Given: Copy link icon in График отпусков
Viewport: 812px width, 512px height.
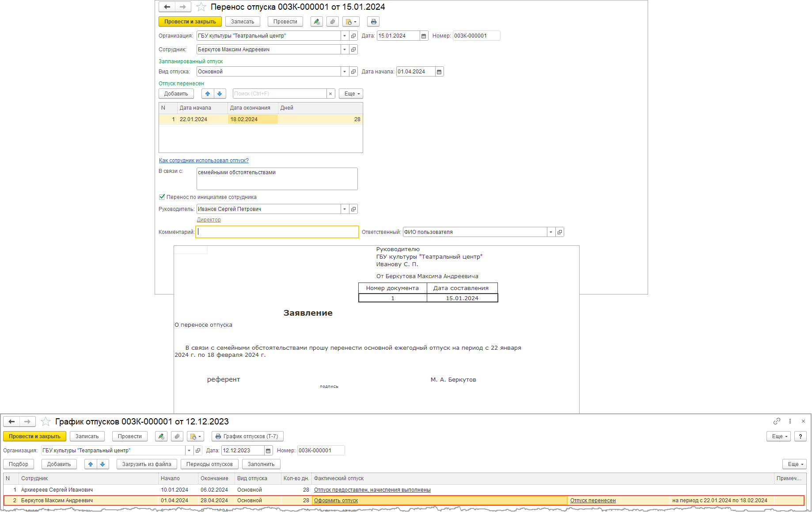Looking at the screenshot, I should [777, 421].
